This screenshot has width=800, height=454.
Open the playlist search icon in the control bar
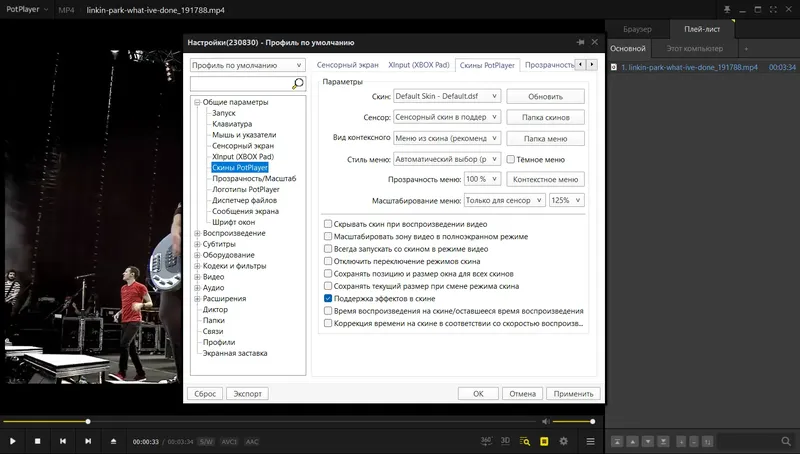point(524,441)
